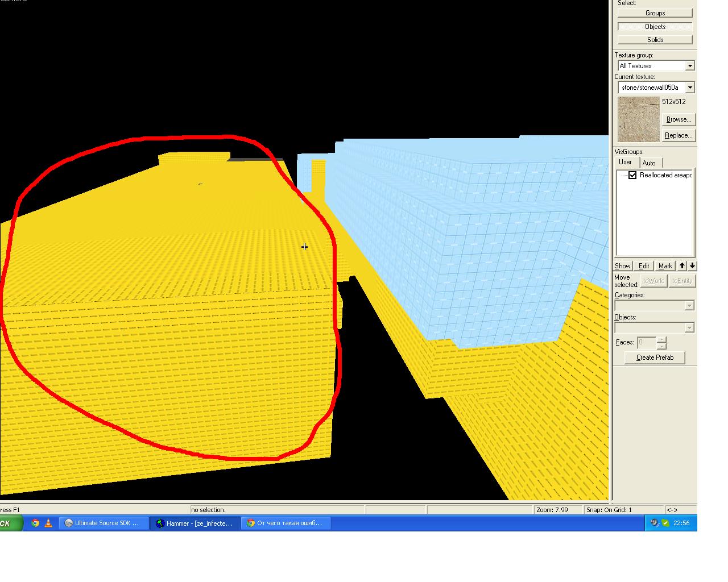Open the Texture group dropdown
728x582 pixels.
pos(690,66)
